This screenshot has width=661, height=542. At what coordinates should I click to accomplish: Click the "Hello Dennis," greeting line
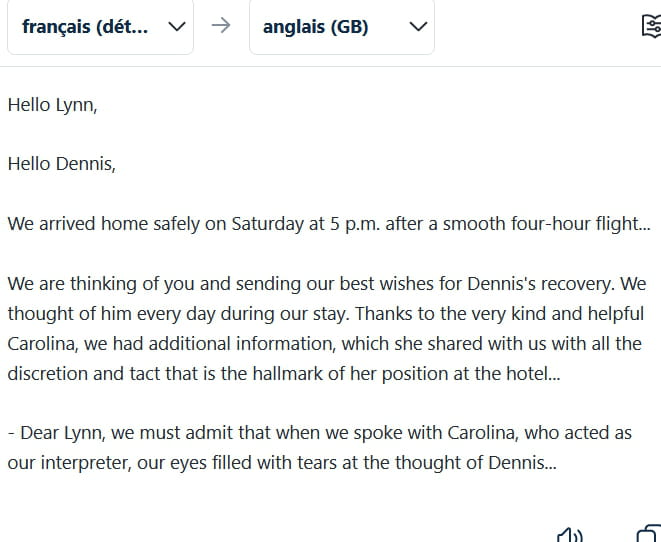tap(61, 164)
